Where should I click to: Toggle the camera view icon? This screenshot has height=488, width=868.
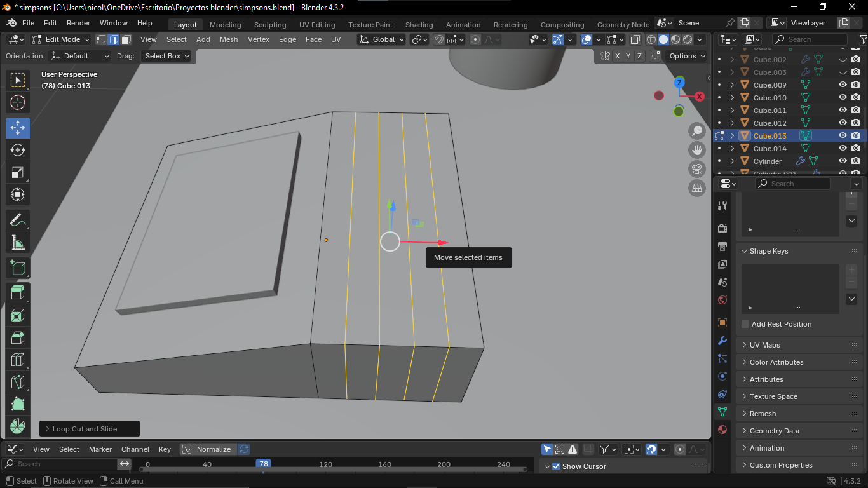pyautogui.click(x=697, y=169)
